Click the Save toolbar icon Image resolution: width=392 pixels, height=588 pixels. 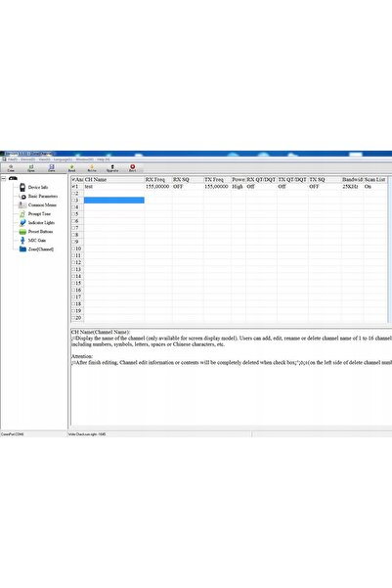point(52,168)
